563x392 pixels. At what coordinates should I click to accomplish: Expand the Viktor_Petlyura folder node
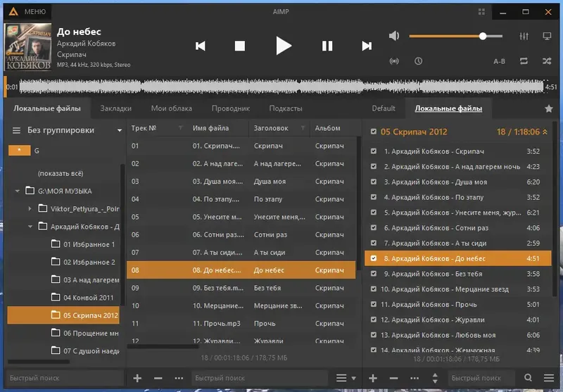[30, 208]
